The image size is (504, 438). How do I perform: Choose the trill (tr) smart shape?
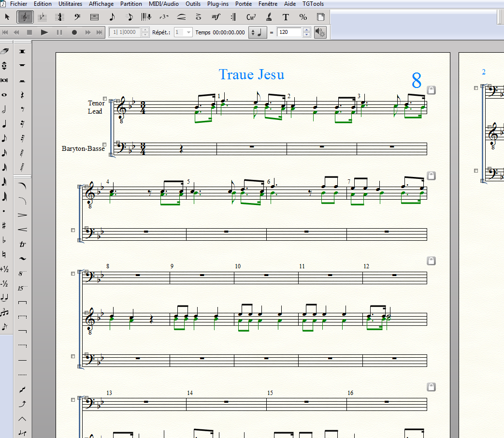tap(22, 245)
